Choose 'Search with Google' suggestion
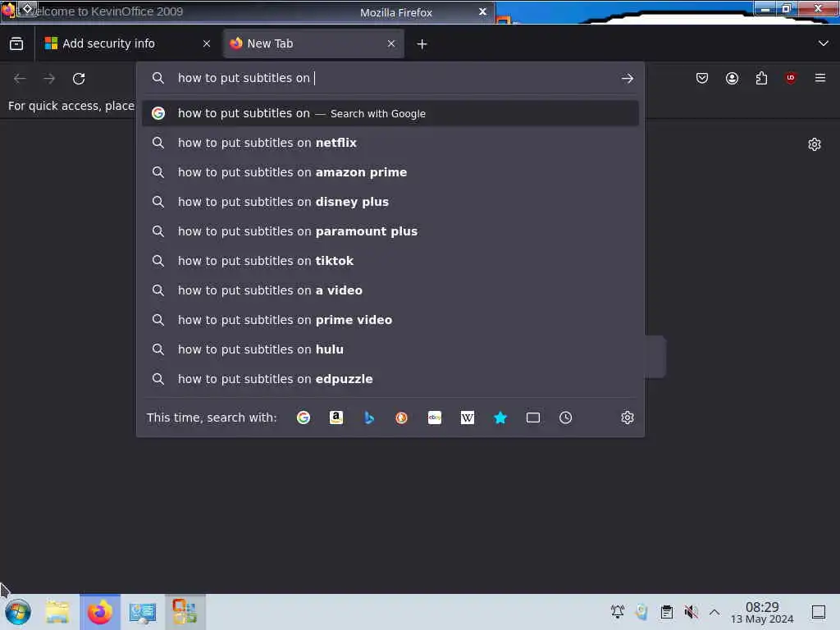Viewport: 840px width, 630px height. tap(390, 113)
